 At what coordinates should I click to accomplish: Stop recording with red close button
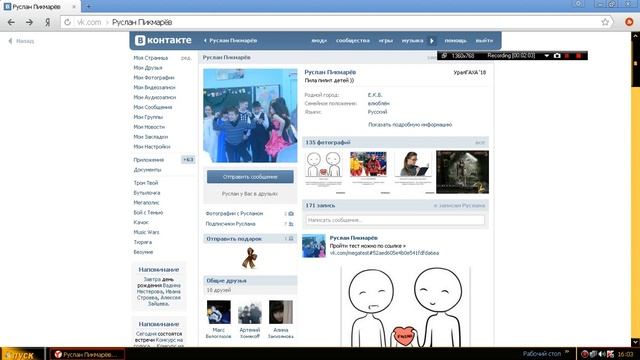point(578,56)
